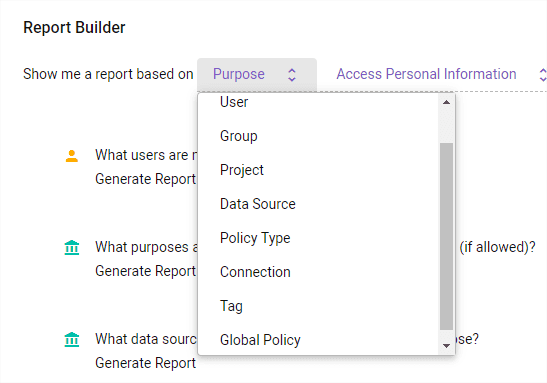This screenshot has height=383, width=547.
Task: Select Policy Type option
Action: (x=317, y=238)
